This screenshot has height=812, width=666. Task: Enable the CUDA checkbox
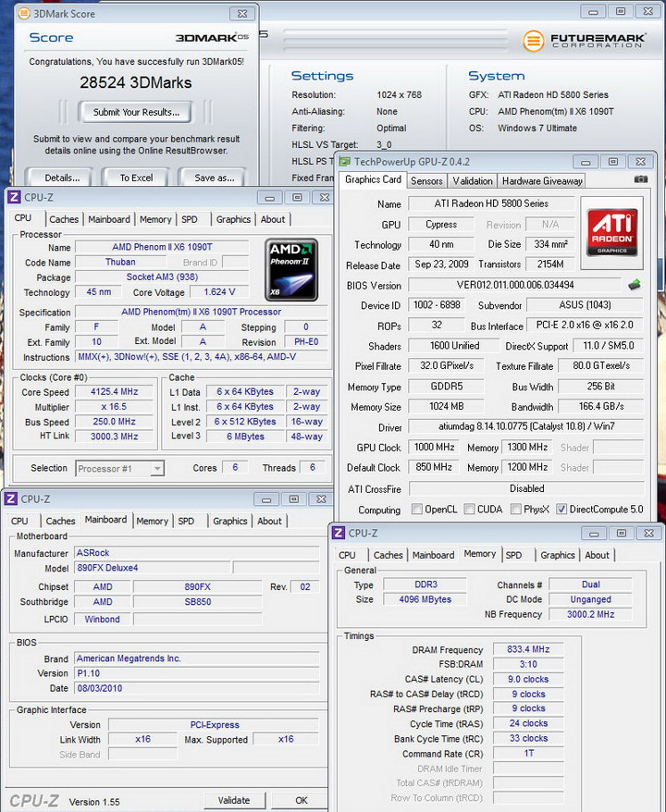click(469, 509)
